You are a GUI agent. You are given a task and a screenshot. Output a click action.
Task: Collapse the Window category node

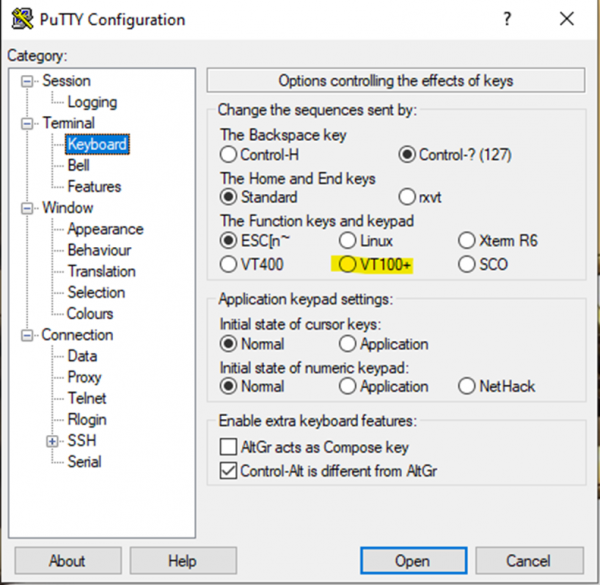point(28,208)
